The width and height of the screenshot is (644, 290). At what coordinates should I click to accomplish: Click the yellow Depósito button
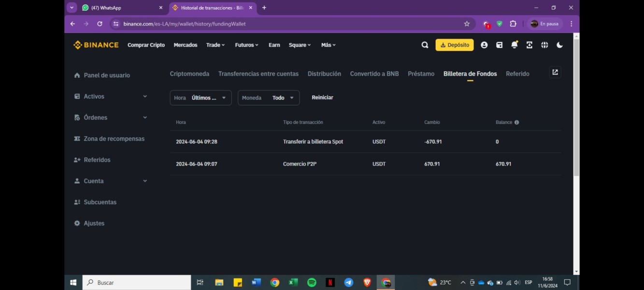coord(454,45)
